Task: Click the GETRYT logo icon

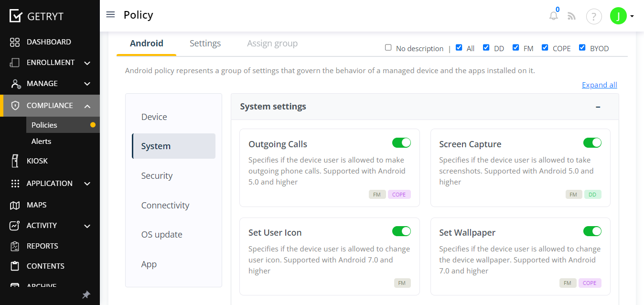Action: (x=16, y=16)
